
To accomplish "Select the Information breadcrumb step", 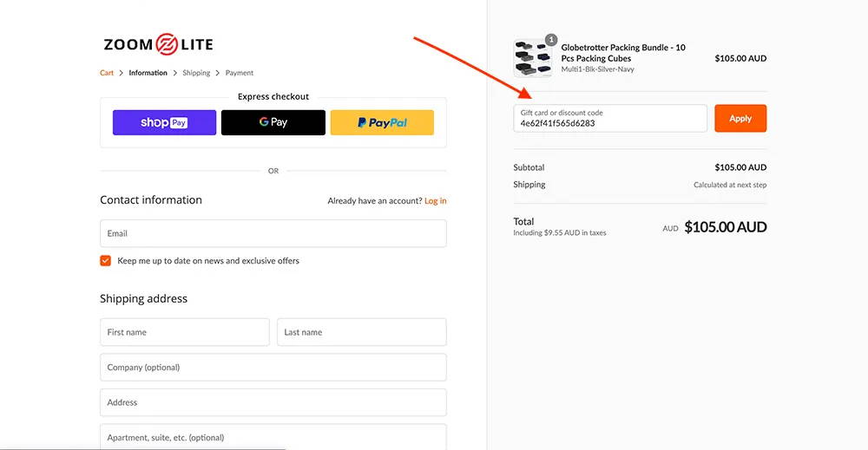I will 148,73.
